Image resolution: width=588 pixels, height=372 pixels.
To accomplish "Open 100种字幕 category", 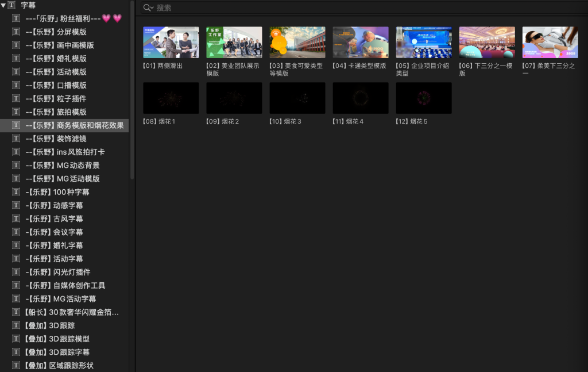I will [x=64, y=192].
